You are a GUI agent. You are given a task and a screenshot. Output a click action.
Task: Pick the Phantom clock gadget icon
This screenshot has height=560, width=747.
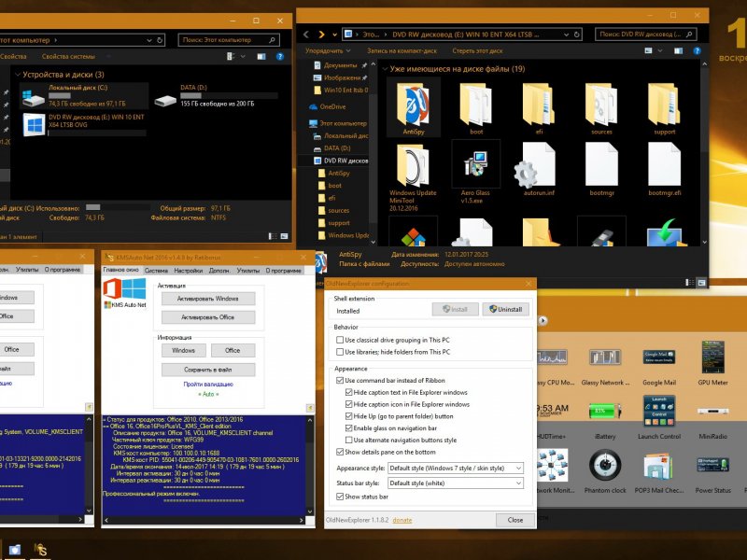pyautogui.click(x=605, y=465)
